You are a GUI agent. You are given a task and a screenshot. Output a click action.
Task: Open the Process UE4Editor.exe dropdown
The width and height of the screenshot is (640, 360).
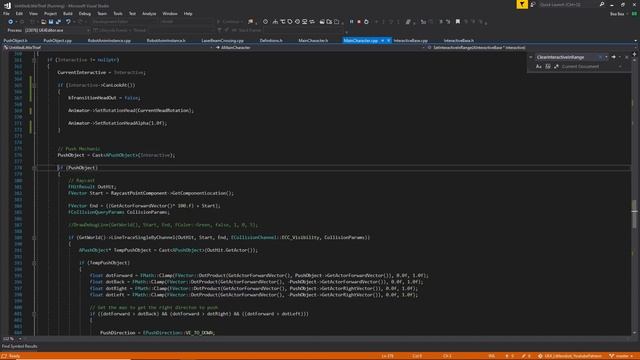tap(56, 30)
